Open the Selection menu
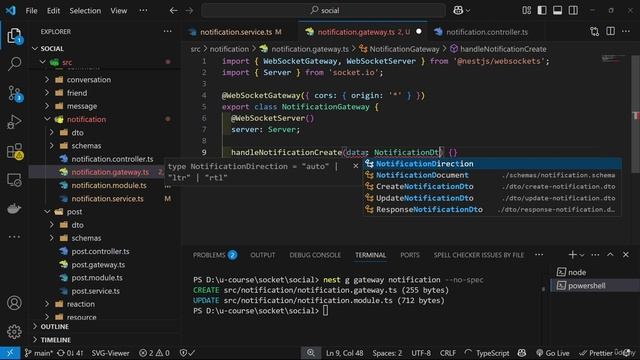640x360 pixels. point(85,11)
